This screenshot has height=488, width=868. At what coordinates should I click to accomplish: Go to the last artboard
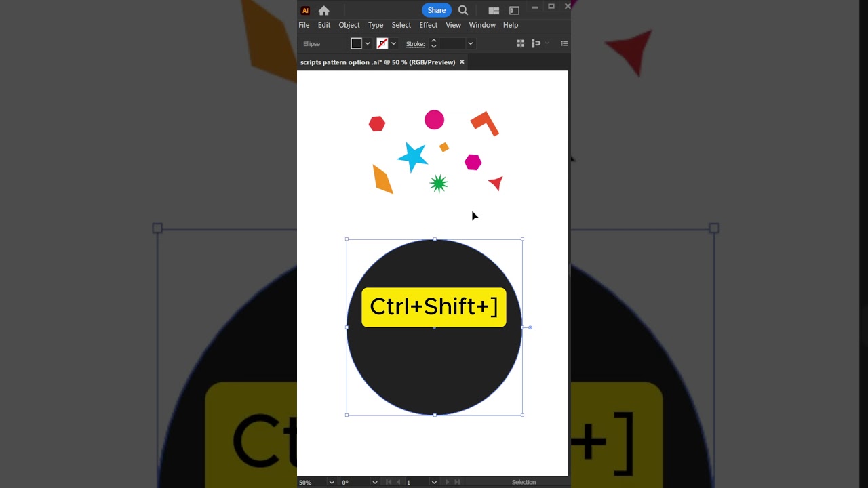point(457,482)
